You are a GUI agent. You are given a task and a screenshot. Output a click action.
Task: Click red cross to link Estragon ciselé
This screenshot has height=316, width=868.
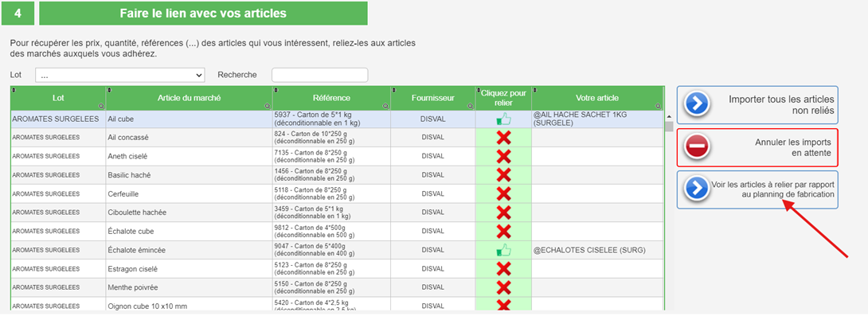(503, 269)
